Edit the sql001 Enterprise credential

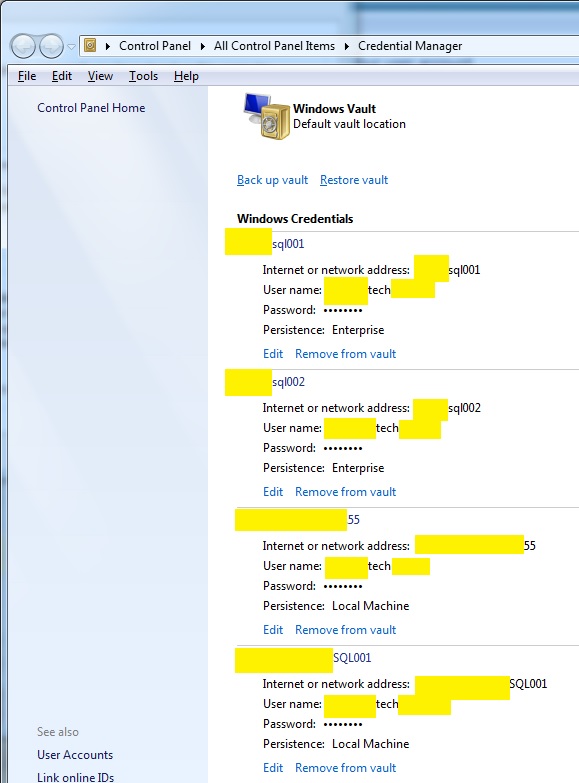pyautogui.click(x=273, y=354)
